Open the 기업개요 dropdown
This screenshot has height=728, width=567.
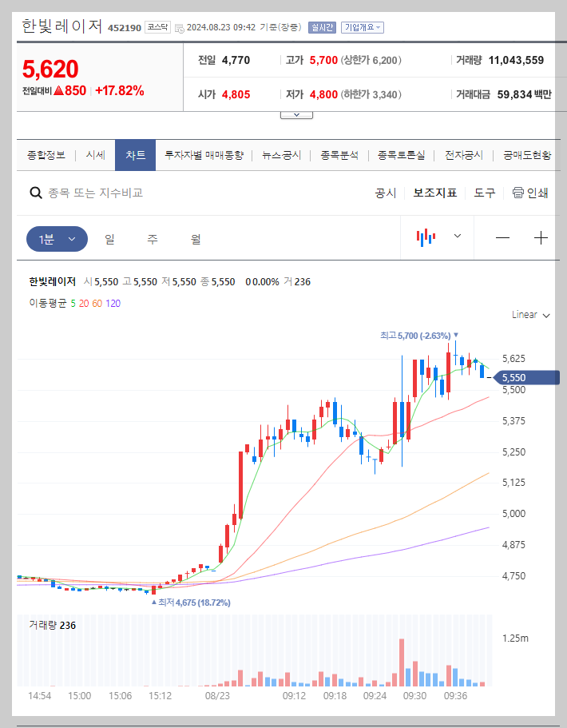(362, 26)
